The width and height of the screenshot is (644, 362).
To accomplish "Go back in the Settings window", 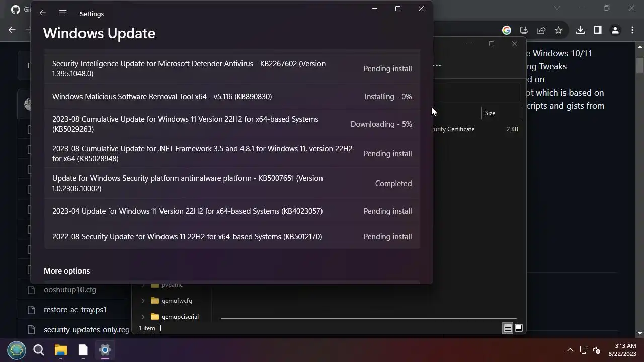I will click(43, 13).
